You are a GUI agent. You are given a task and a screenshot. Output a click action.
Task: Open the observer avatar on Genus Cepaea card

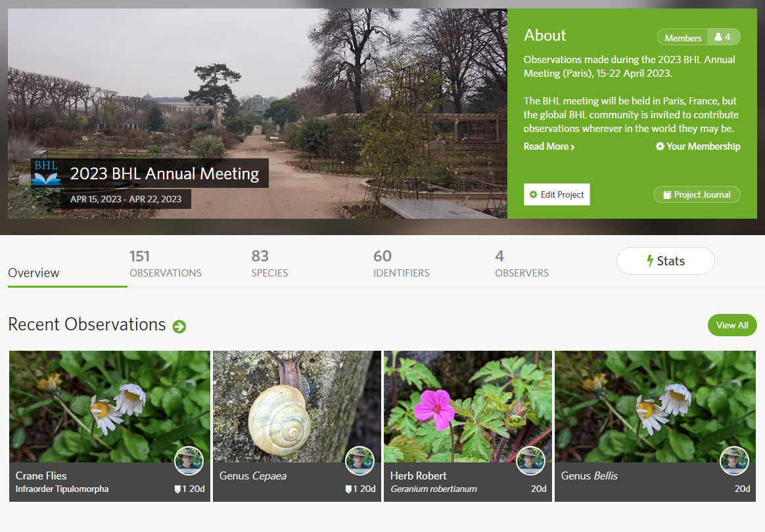[359, 460]
